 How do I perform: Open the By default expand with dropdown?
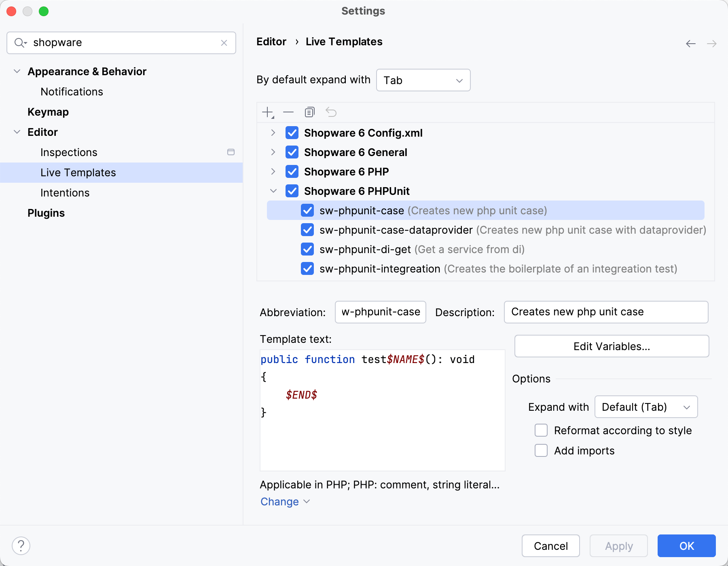click(423, 80)
